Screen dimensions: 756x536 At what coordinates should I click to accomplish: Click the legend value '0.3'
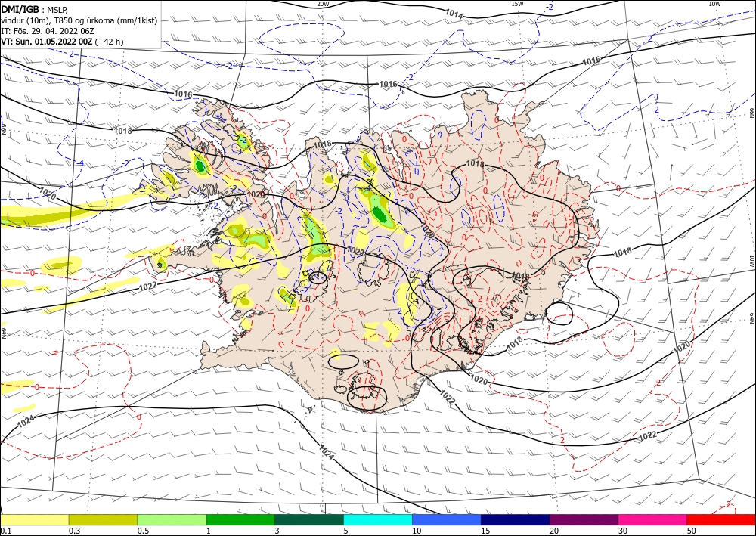pyautogui.click(x=74, y=531)
